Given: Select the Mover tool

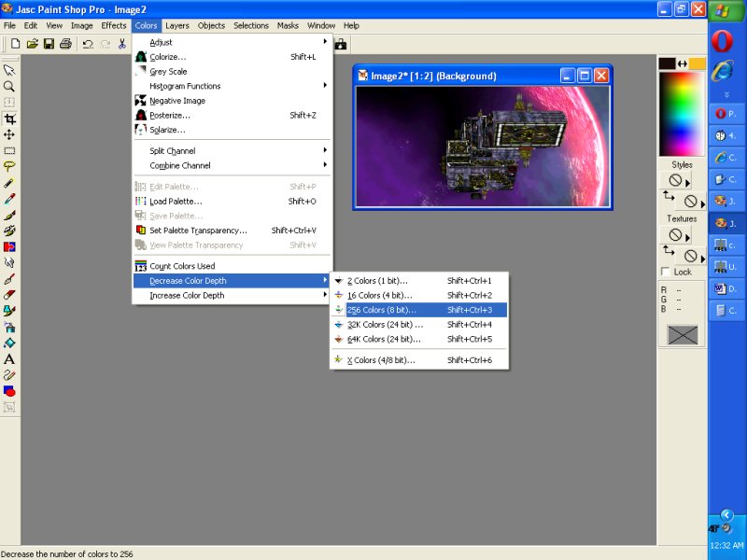Looking at the screenshot, I should click(9, 134).
